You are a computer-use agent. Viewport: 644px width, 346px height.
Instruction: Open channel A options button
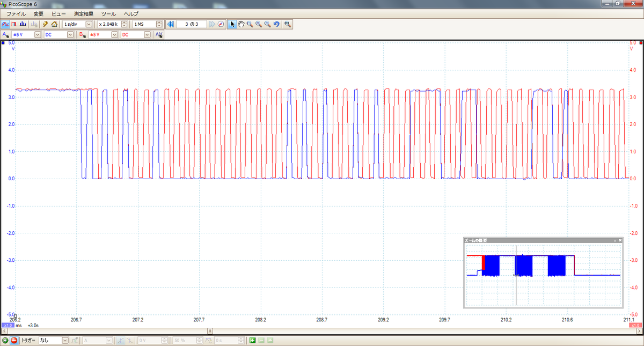(x=5, y=34)
